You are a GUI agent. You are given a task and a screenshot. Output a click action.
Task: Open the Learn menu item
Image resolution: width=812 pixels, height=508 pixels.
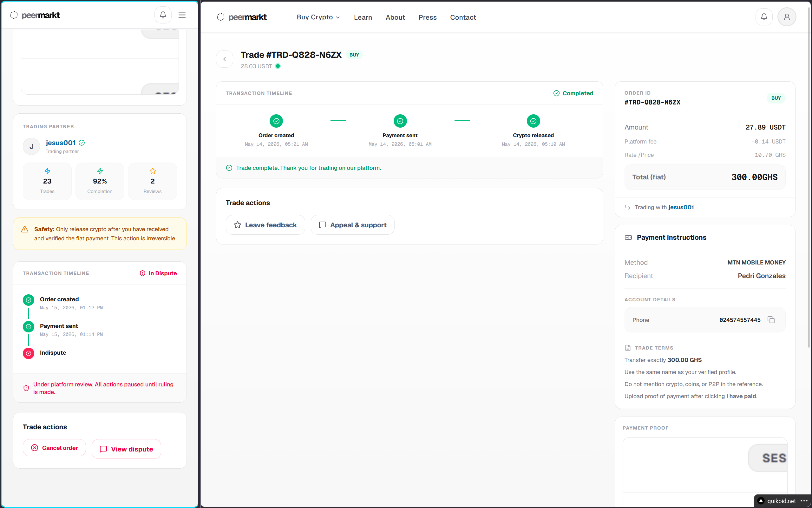pyautogui.click(x=363, y=17)
